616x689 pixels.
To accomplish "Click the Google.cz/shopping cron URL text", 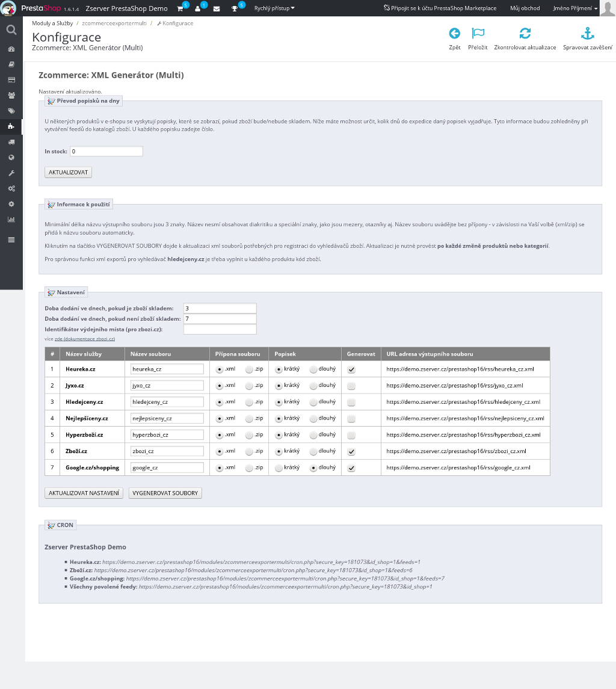I will coord(285,579).
